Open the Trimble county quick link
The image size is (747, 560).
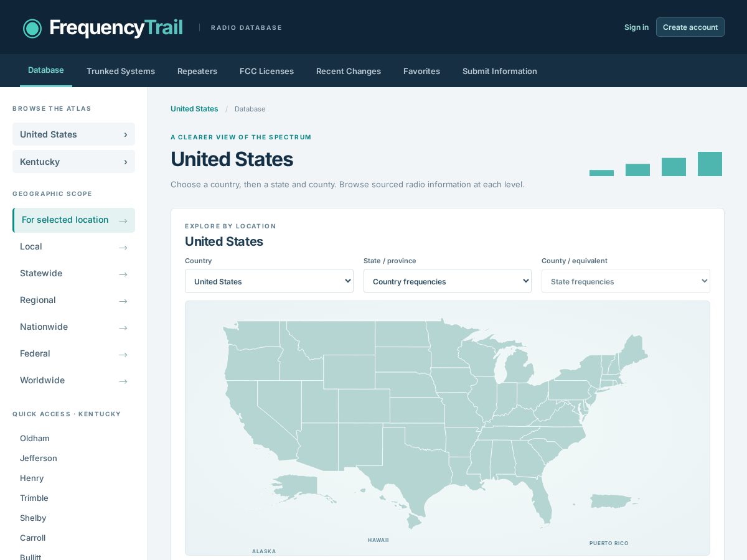click(x=34, y=498)
